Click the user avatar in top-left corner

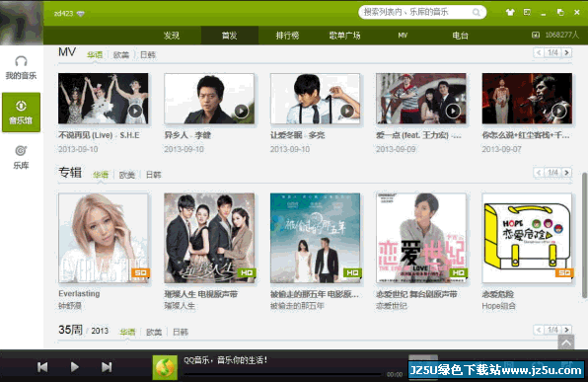pos(22,23)
